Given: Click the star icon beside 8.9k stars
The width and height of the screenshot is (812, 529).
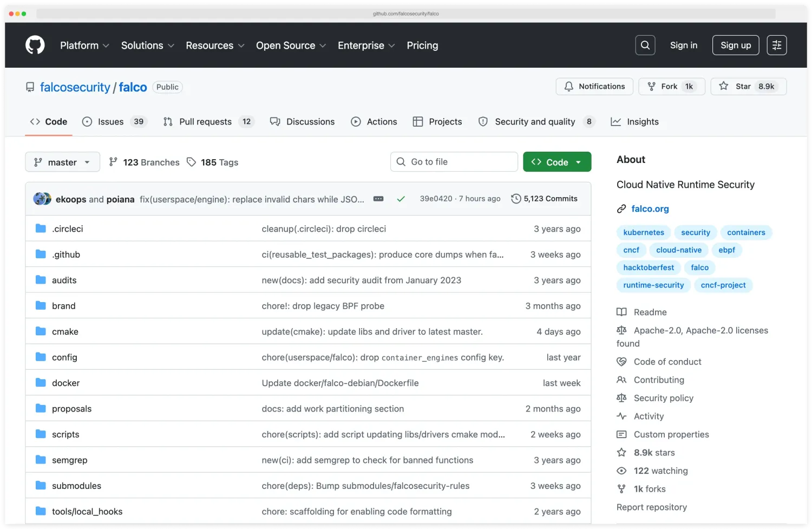Looking at the screenshot, I should pyautogui.click(x=621, y=453).
